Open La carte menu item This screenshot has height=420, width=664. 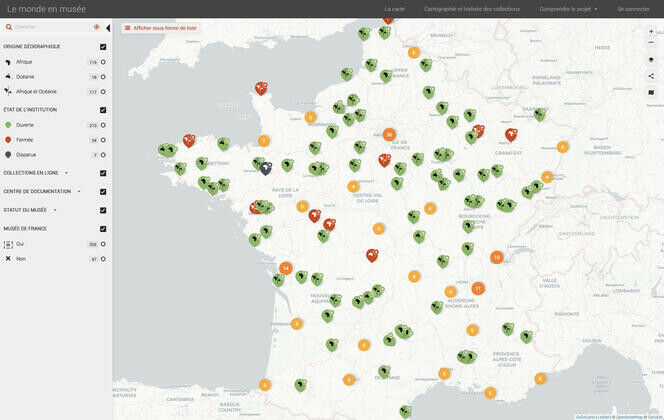coord(395,9)
